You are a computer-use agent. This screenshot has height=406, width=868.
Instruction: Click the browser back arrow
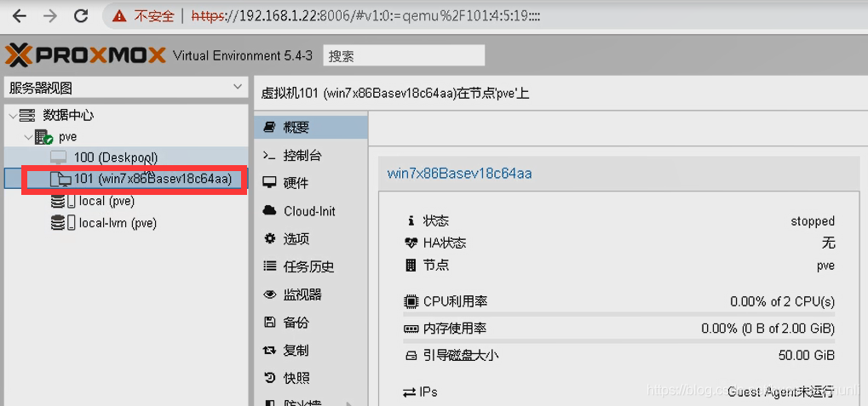(x=20, y=16)
